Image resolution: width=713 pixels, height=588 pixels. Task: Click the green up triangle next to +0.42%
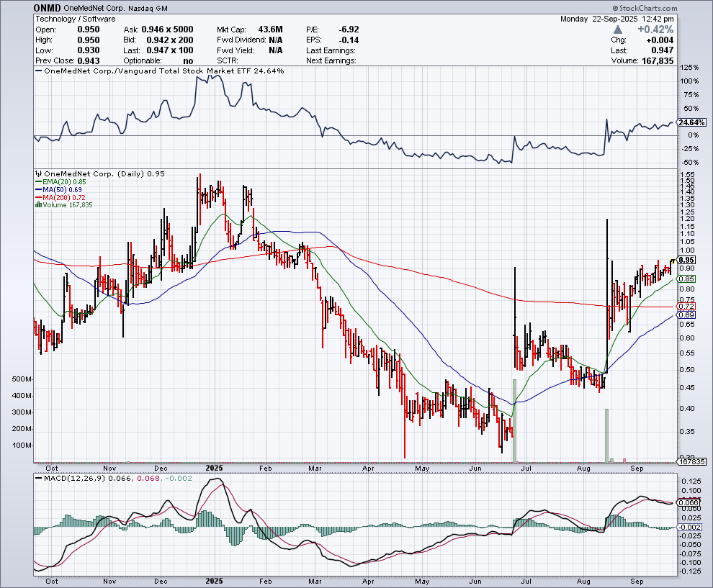[618, 29]
